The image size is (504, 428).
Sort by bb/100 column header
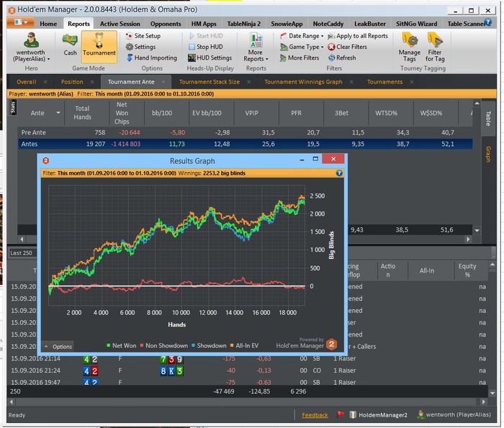[x=162, y=113]
